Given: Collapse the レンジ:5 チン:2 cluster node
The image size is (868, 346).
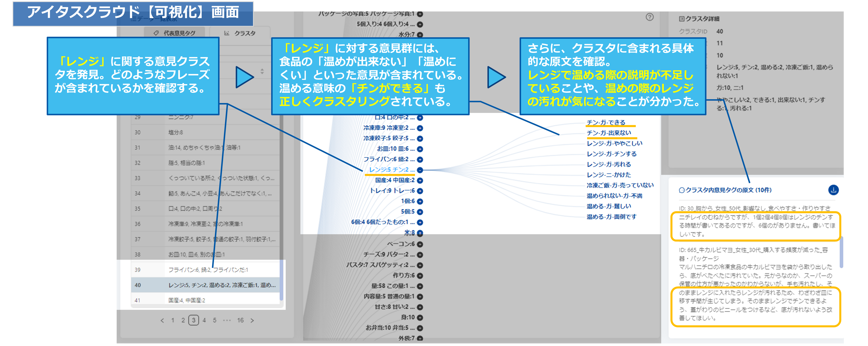Looking at the screenshot, I should (x=420, y=170).
